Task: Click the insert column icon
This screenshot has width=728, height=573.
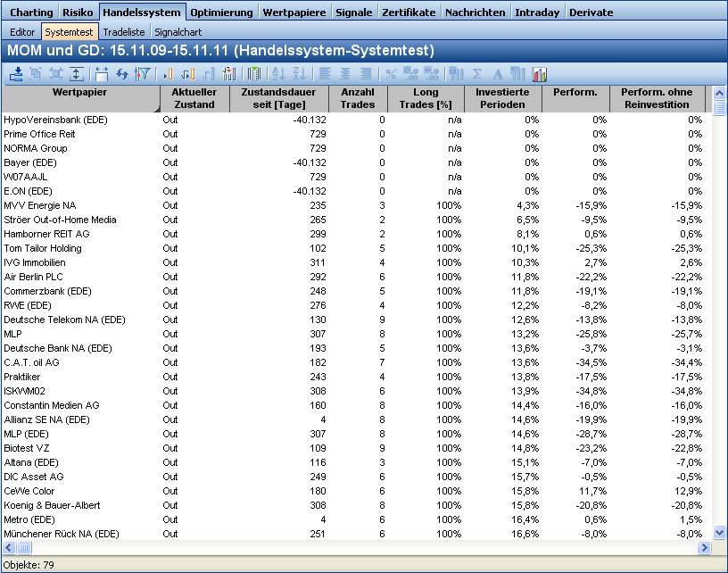Action: 167,74
